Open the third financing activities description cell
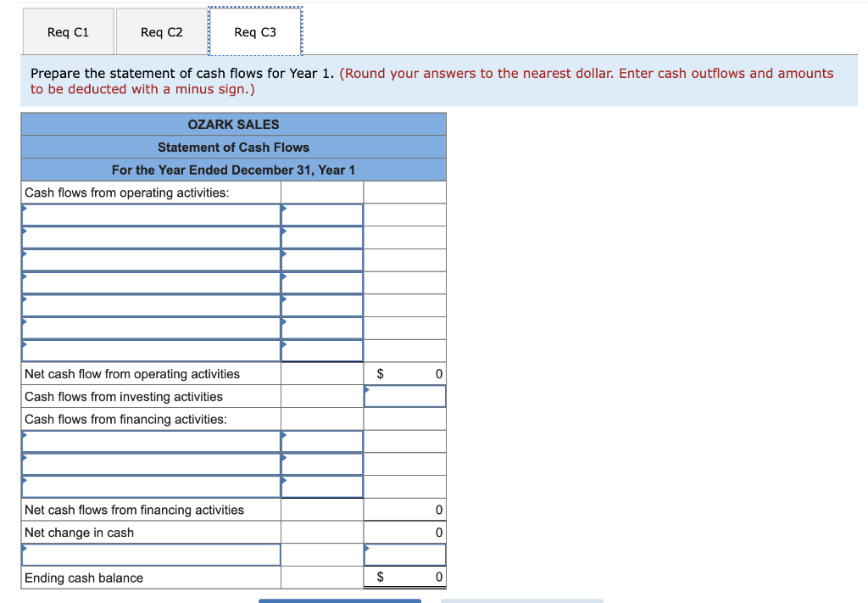 click(151, 486)
